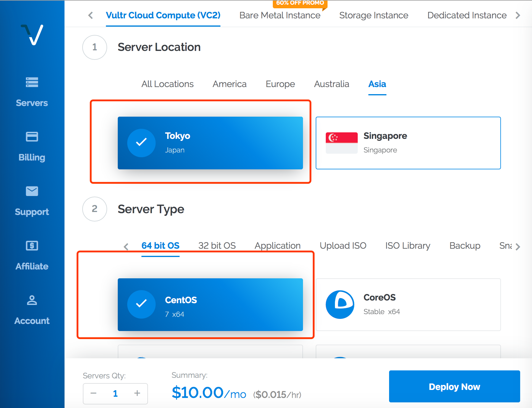The width and height of the screenshot is (532, 408).
Task: Switch to Bare Metal Instance tab
Action: 280,15
